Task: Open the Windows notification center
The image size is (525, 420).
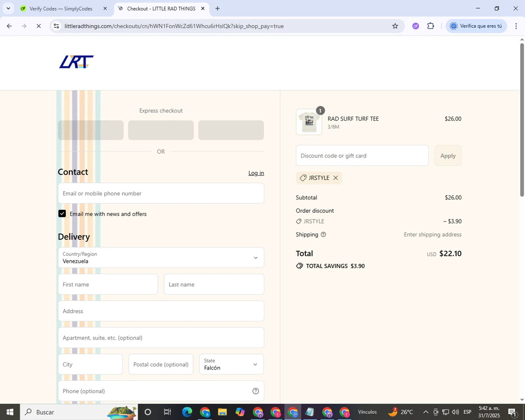Action: click(512, 412)
